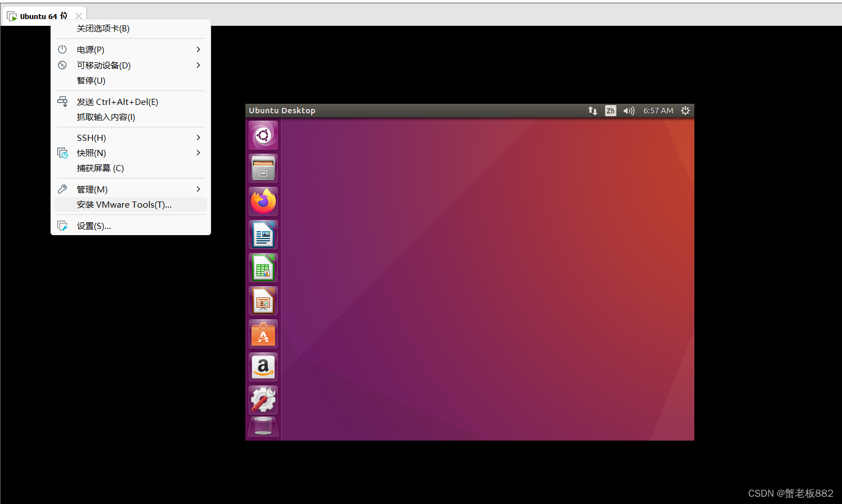
Task: Open LibreOffice Impress from the launcher
Action: click(x=263, y=301)
